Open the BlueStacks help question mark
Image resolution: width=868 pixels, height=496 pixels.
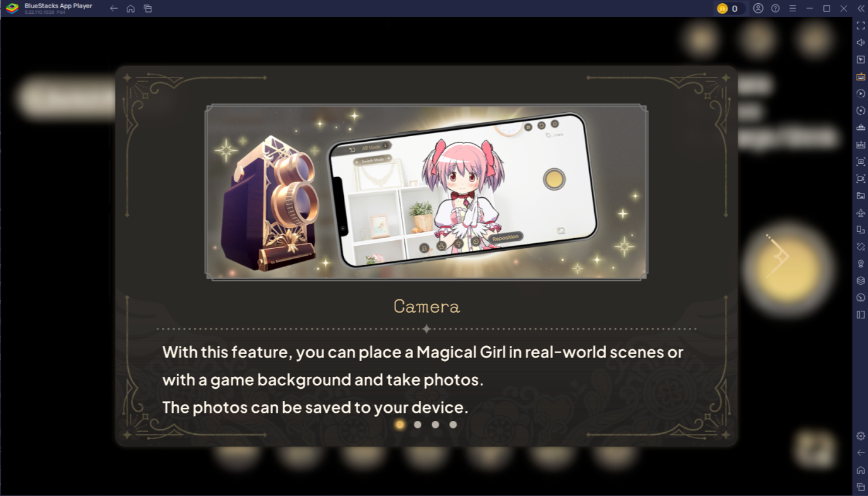tap(775, 8)
